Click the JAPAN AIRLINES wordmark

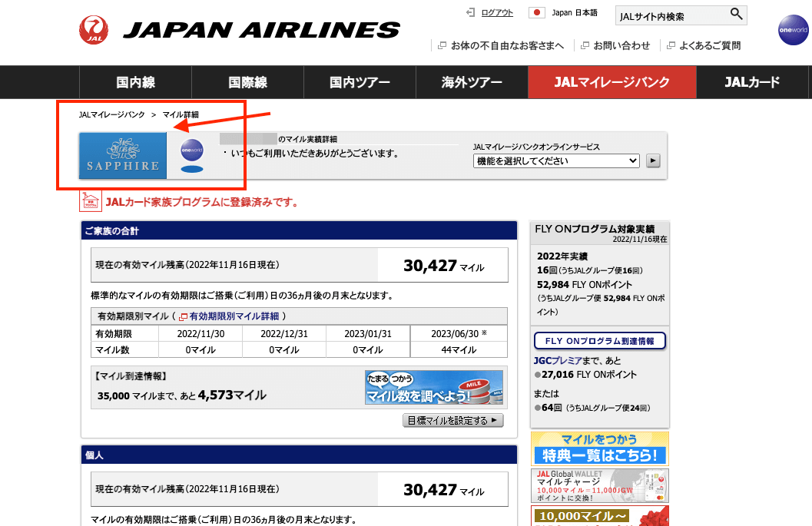(261, 30)
